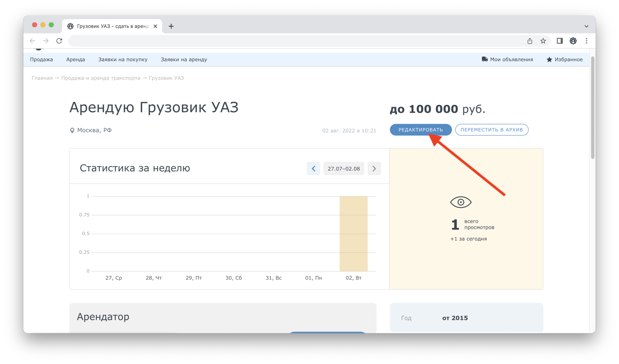Go to previous week in statistics

coord(314,169)
